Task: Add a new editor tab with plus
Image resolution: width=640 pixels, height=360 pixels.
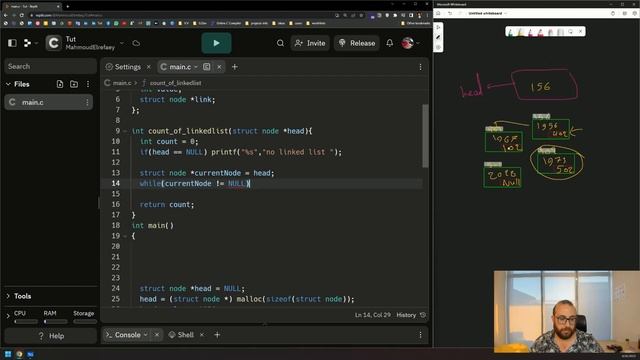Action: (x=235, y=67)
